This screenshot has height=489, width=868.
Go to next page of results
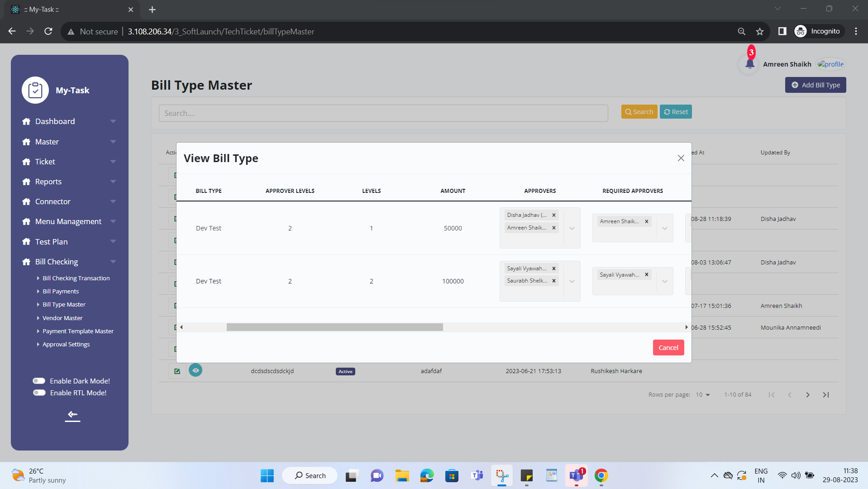point(808,395)
